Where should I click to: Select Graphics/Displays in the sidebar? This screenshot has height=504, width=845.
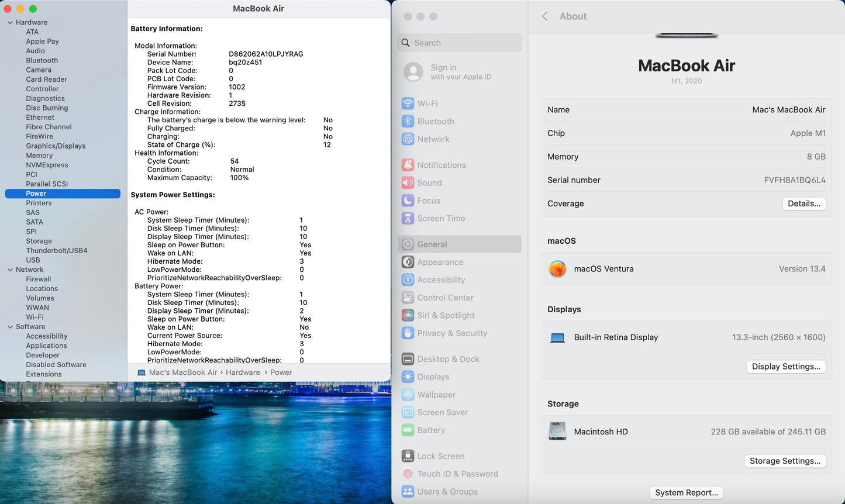pos(56,146)
